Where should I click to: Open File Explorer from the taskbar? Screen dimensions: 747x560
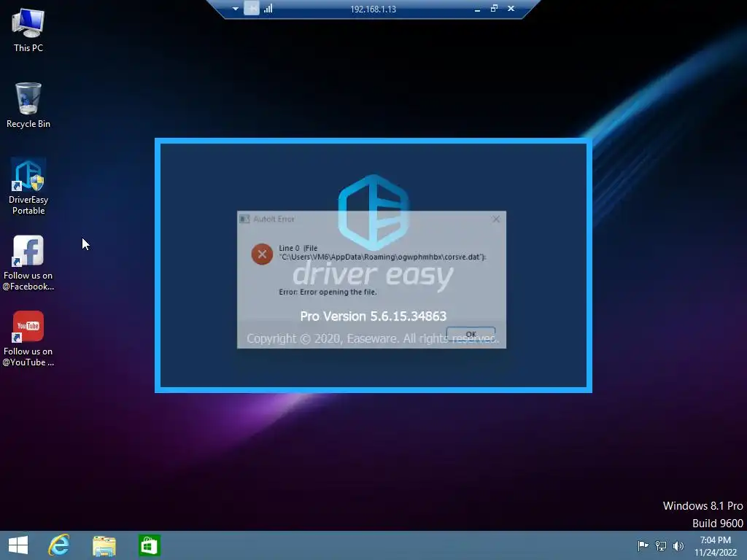104,545
